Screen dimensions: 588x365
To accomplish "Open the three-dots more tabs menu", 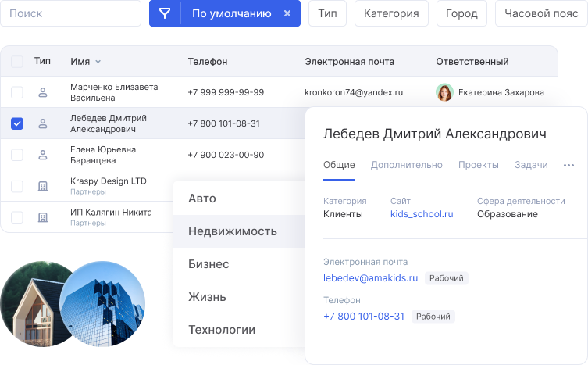I will point(568,165).
